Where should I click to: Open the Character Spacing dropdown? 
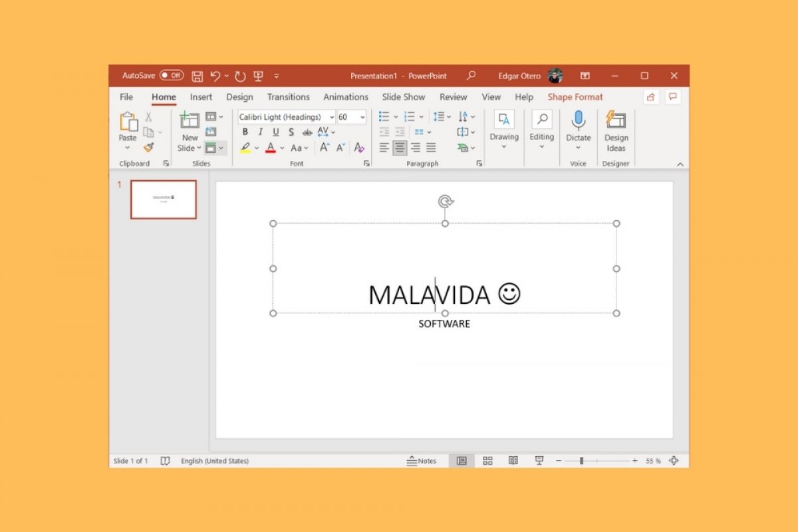[327, 132]
